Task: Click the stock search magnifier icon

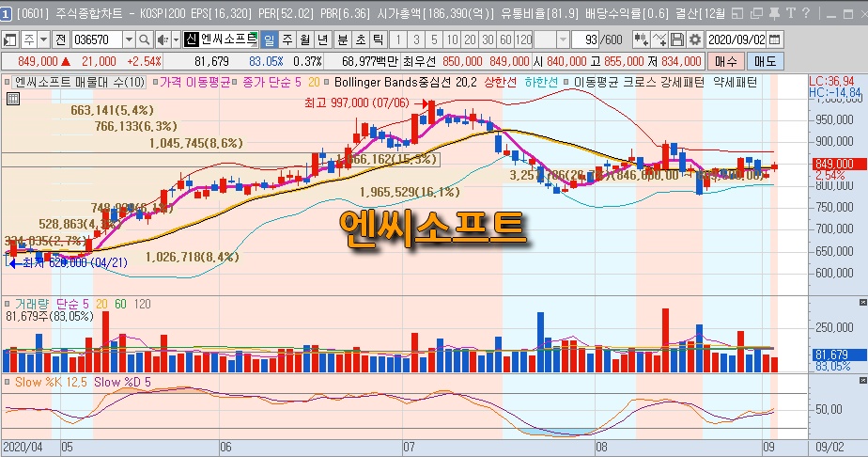Action: [144, 39]
